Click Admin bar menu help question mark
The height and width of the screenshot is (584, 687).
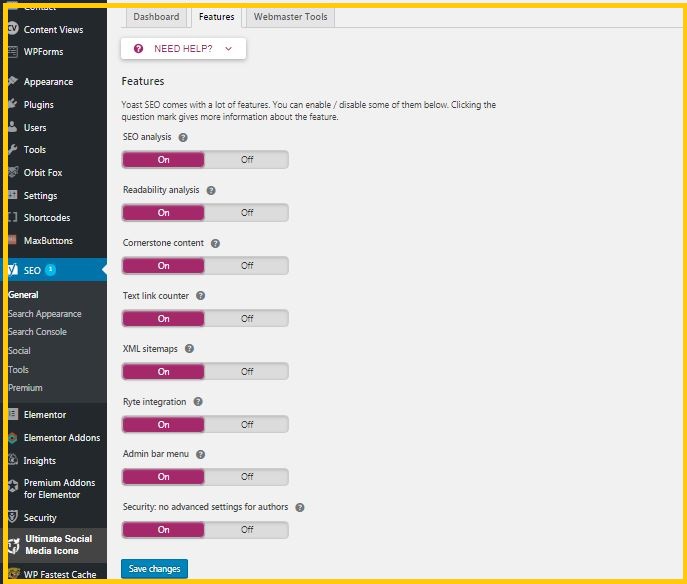click(200, 454)
